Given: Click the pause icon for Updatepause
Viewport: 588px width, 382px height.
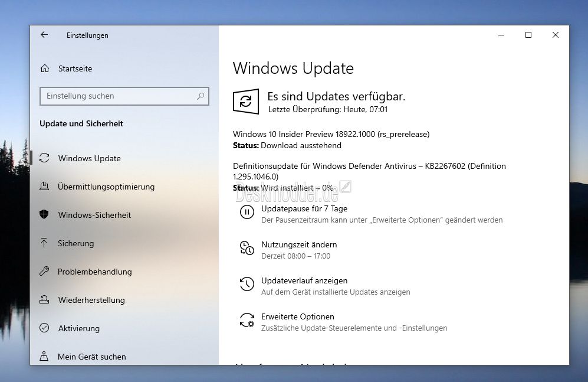Looking at the screenshot, I should coord(247,212).
